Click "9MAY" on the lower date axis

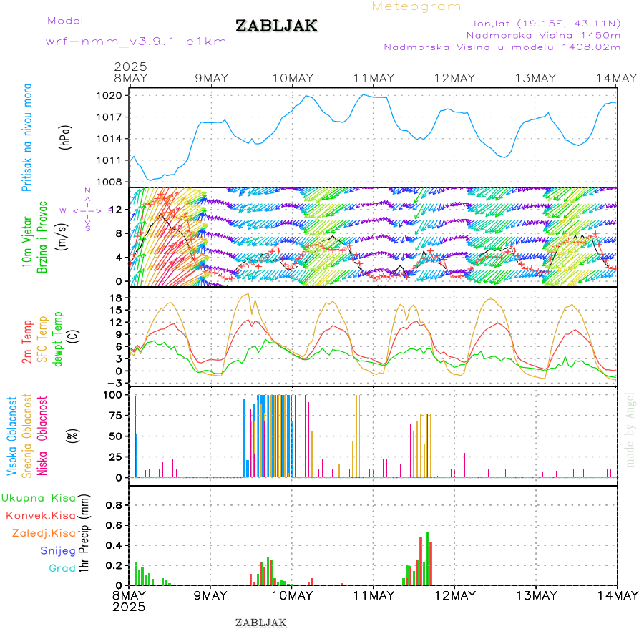210,595
